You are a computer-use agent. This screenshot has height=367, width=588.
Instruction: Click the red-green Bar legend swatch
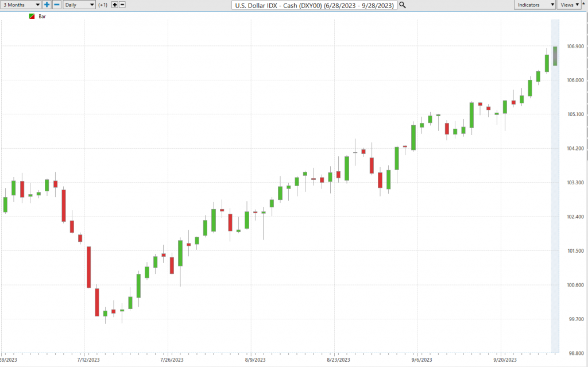(x=32, y=17)
